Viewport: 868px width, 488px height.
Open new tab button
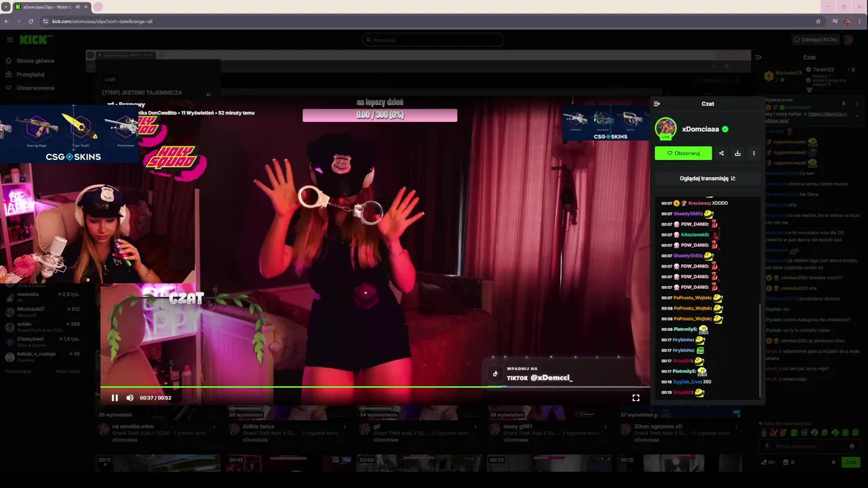[98, 7]
